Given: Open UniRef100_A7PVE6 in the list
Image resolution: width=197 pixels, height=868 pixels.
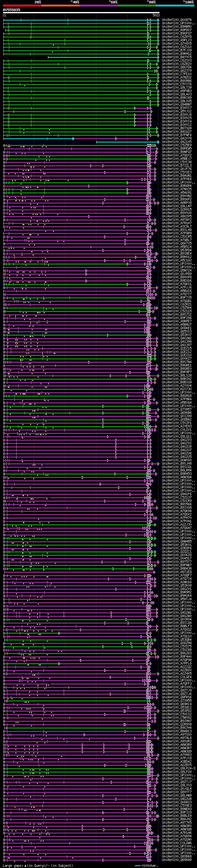Looking at the screenshot, I should 177,179.
